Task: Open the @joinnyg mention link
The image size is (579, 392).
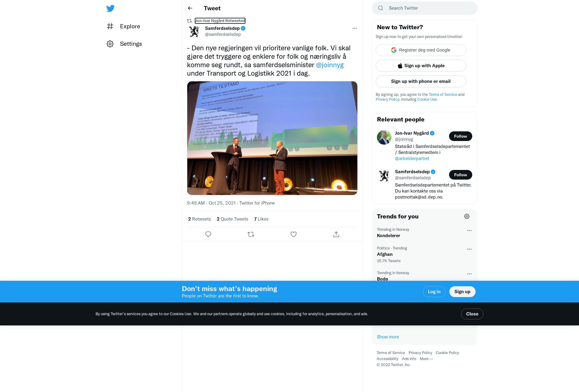Action: point(330,65)
